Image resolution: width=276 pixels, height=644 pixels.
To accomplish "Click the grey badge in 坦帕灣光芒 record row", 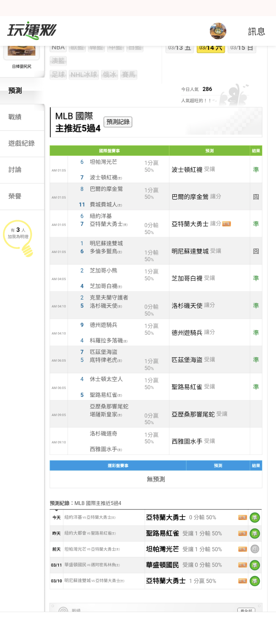I will point(255,549).
